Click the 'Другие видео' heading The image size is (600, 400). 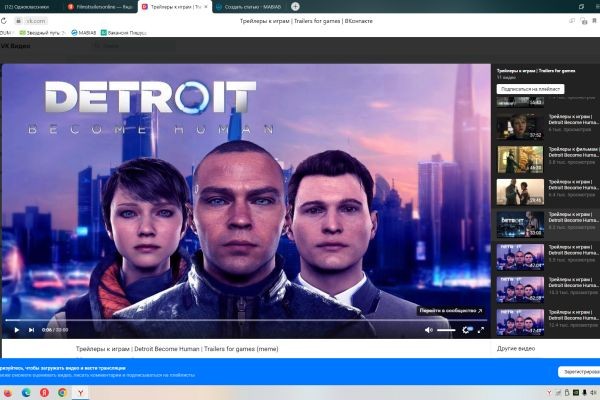point(516,349)
